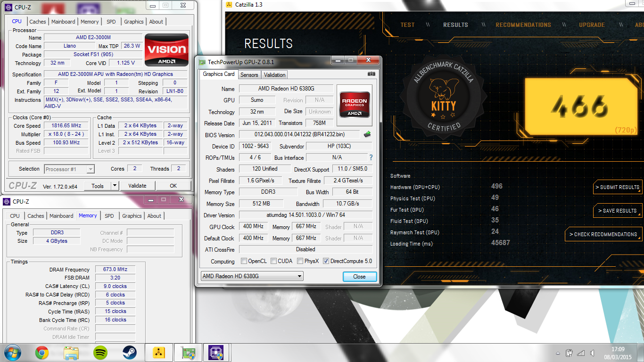
Task: Click the AMD Vision logo in CPU-Z
Action: coord(166,49)
